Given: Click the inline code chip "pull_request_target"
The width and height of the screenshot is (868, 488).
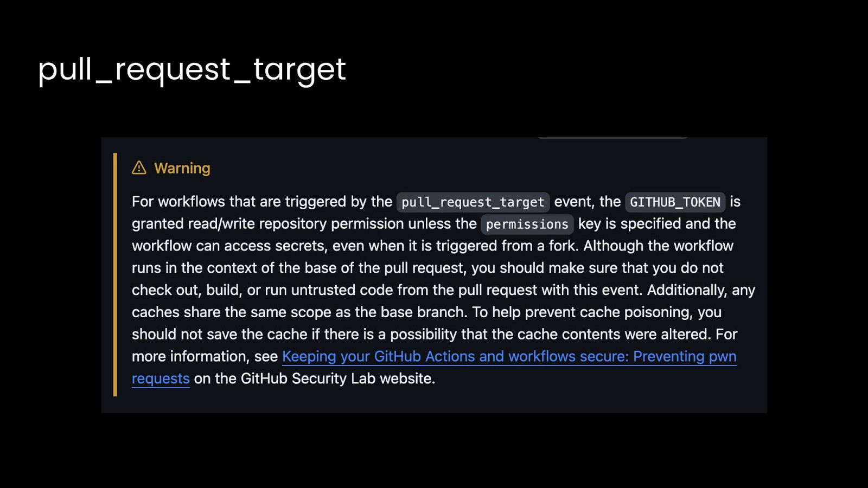Looking at the screenshot, I should click(x=473, y=202).
